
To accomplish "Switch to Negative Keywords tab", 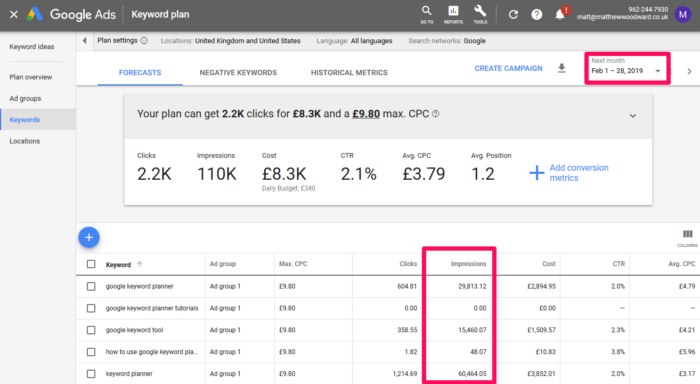I will pyautogui.click(x=238, y=72).
